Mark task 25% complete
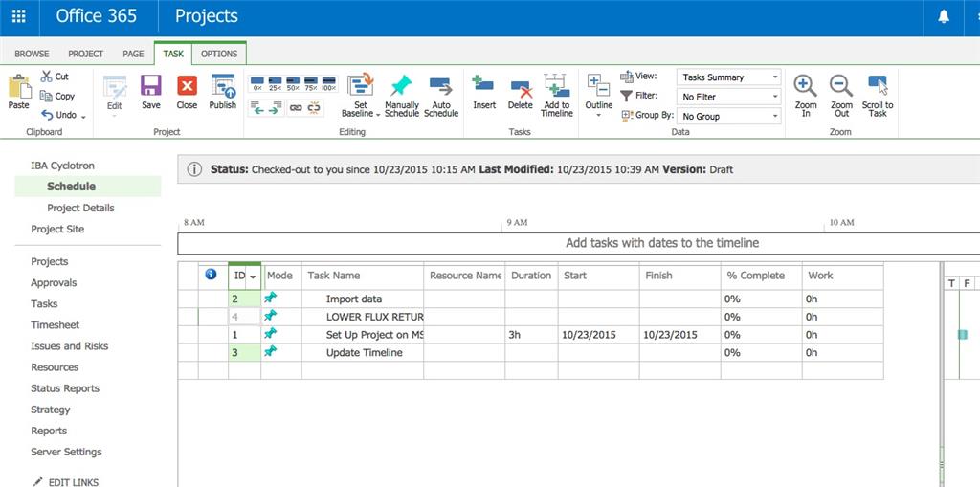Viewport: 980px width, 487px height. (275, 84)
